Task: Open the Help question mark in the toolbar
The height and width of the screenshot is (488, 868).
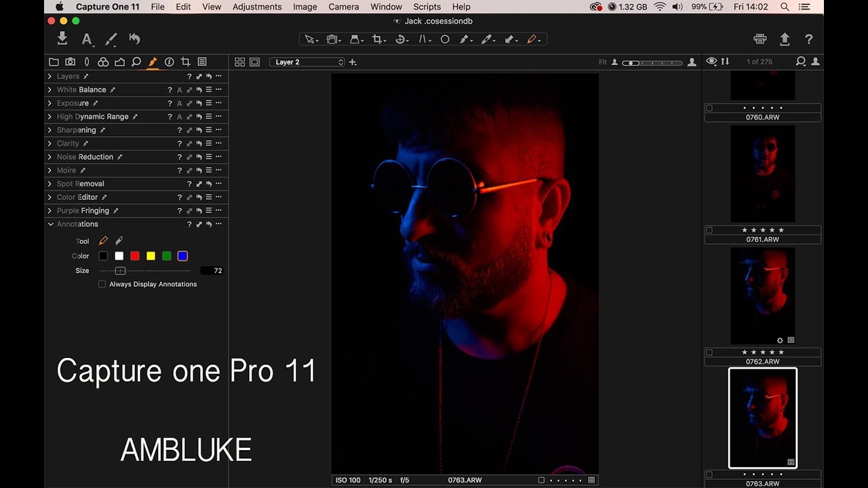Action: pos(808,39)
